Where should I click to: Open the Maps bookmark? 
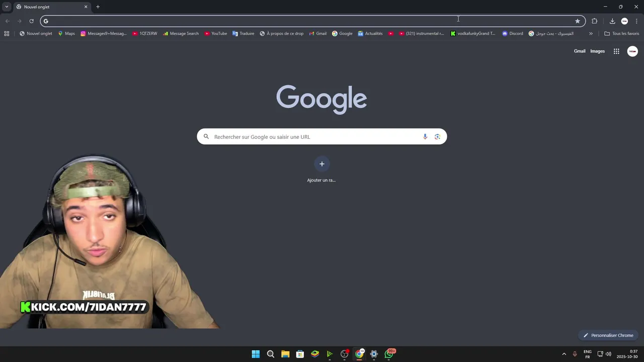pyautogui.click(x=66, y=34)
